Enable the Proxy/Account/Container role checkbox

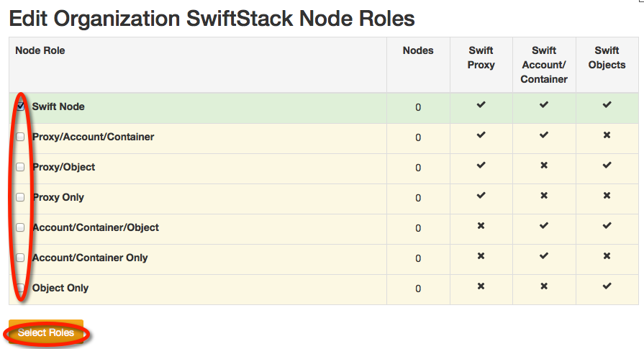tap(20, 137)
